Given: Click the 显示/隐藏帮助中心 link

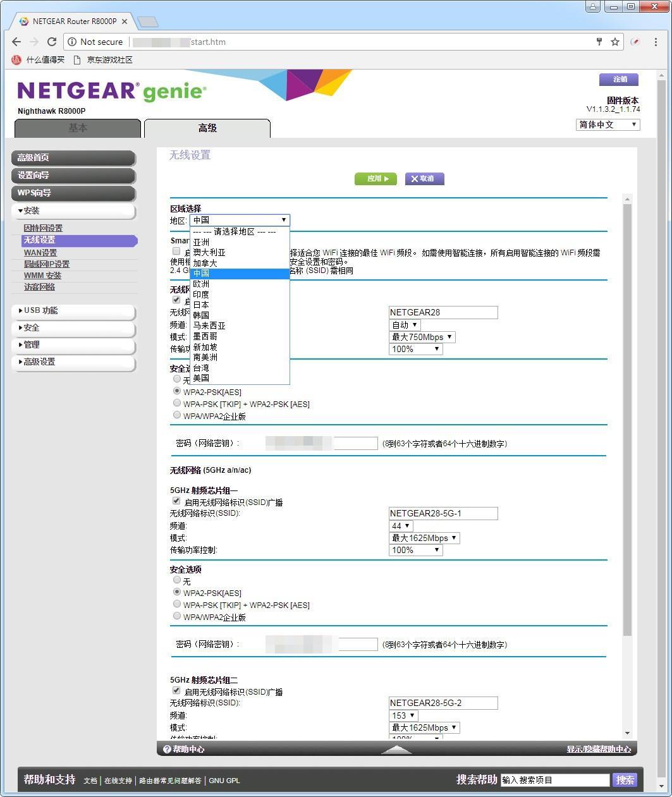Looking at the screenshot, I should pyautogui.click(x=599, y=749).
